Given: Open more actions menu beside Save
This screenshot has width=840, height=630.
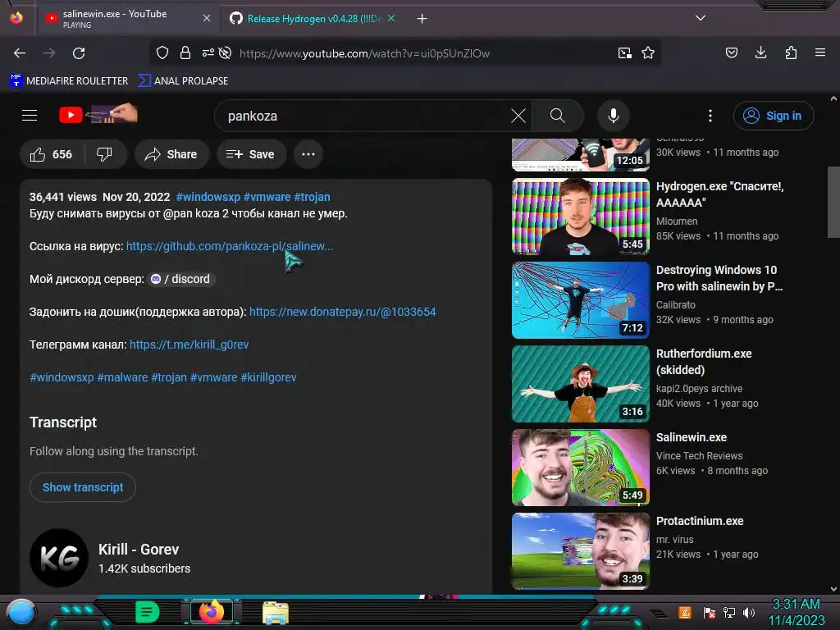Looking at the screenshot, I should [308, 154].
